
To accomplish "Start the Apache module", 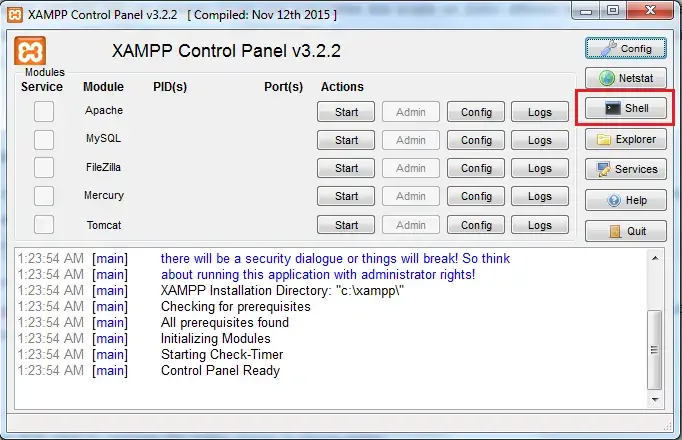I will [346, 112].
